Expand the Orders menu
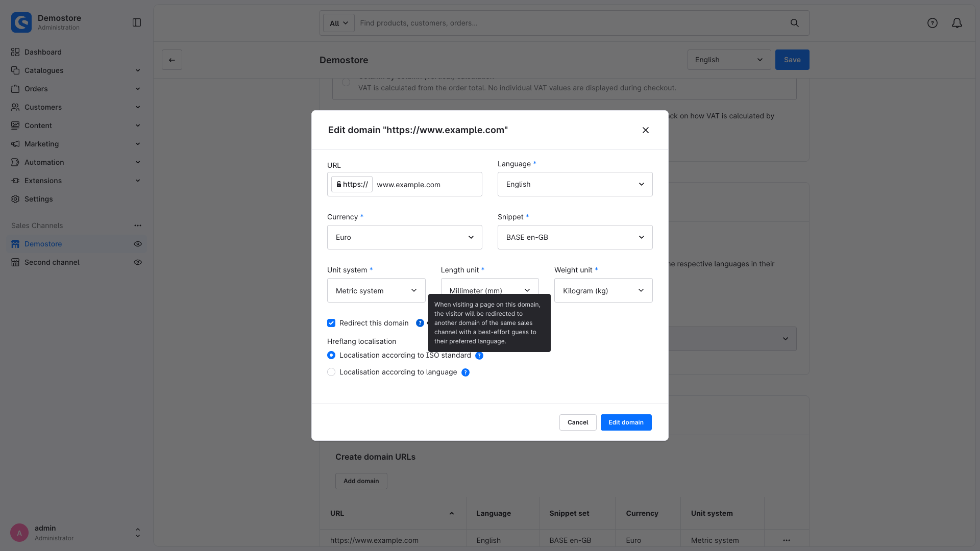The image size is (980, 551). (77, 89)
